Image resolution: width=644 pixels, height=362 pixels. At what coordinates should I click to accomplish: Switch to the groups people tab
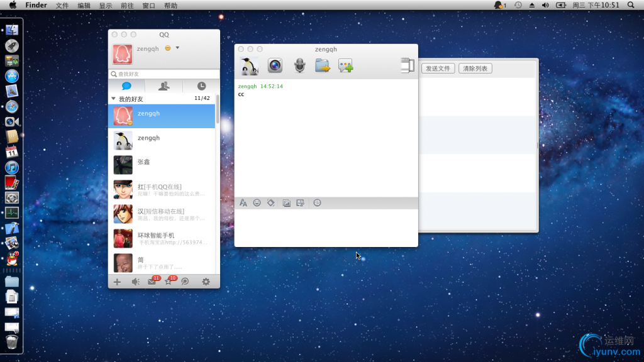click(x=164, y=85)
